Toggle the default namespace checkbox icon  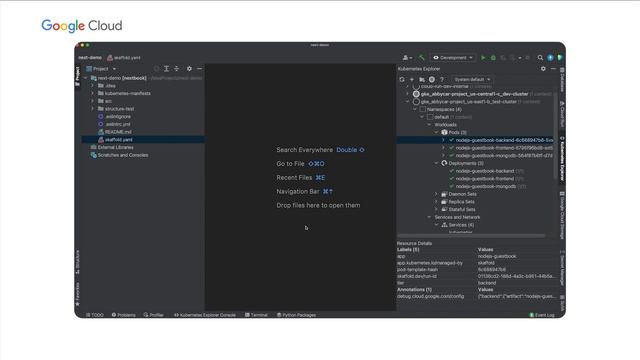430,117
